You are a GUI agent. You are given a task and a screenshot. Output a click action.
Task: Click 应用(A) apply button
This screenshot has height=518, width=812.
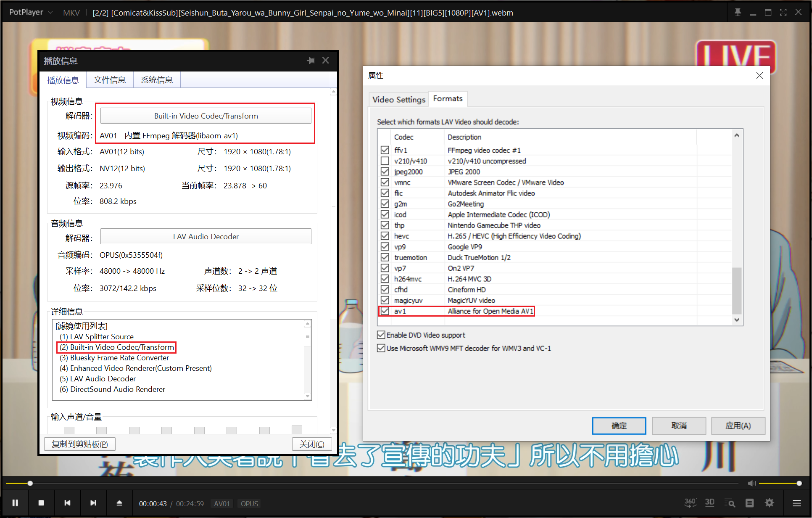coord(738,425)
